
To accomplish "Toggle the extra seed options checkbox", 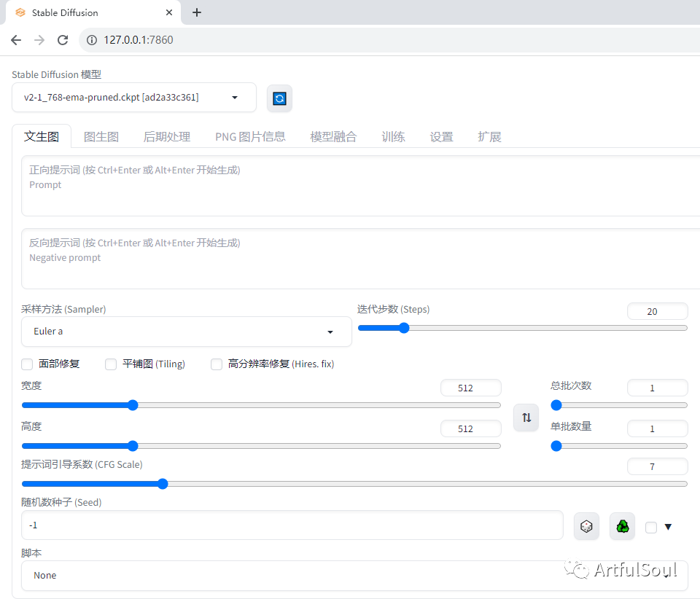I will [651, 528].
